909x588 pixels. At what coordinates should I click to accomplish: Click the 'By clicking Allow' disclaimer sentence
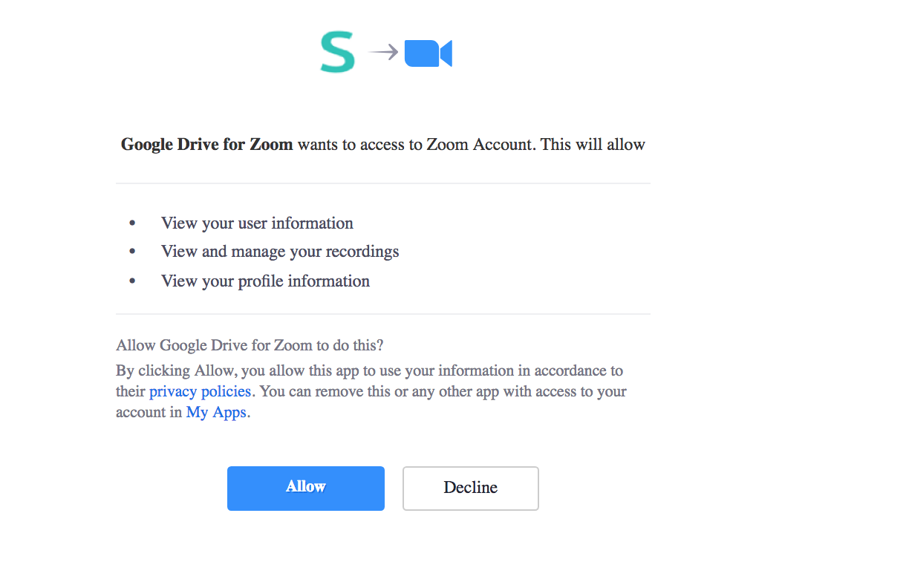pos(369,370)
